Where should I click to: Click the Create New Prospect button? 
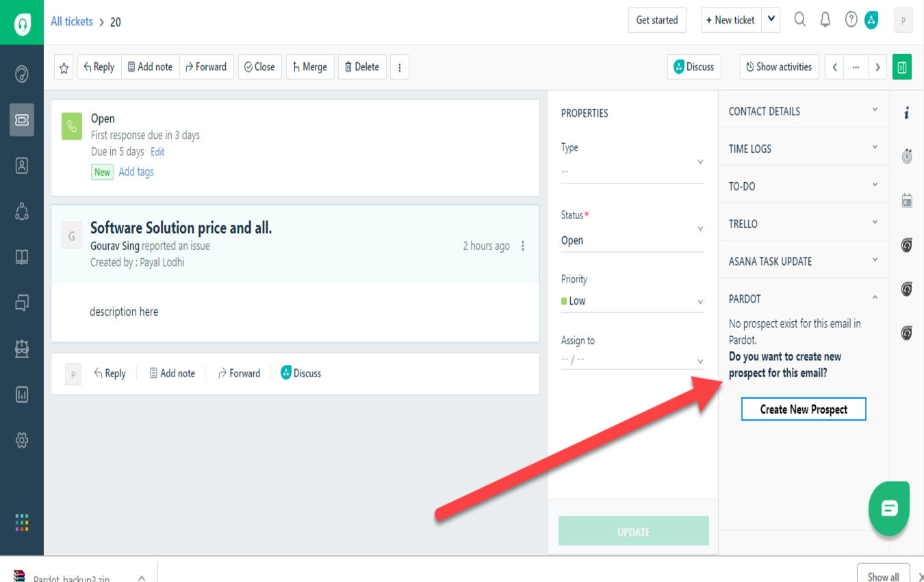pos(803,409)
